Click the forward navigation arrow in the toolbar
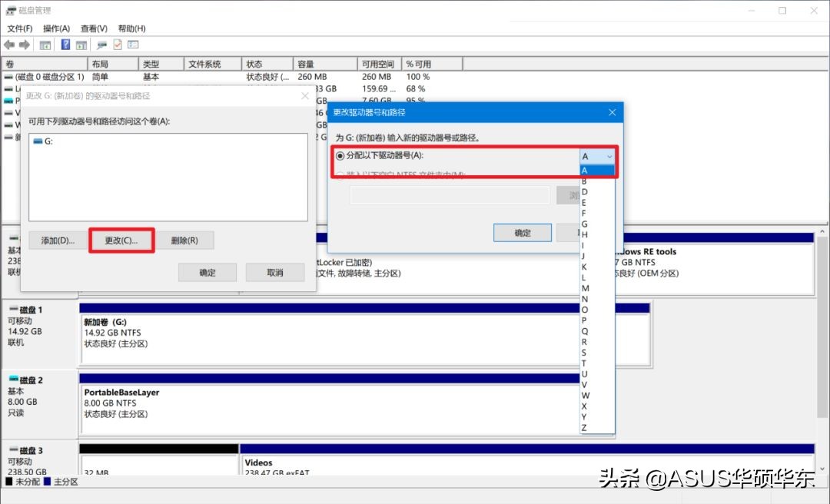The height and width of the screenshot is (504, 830). click(x=23, y=44)
